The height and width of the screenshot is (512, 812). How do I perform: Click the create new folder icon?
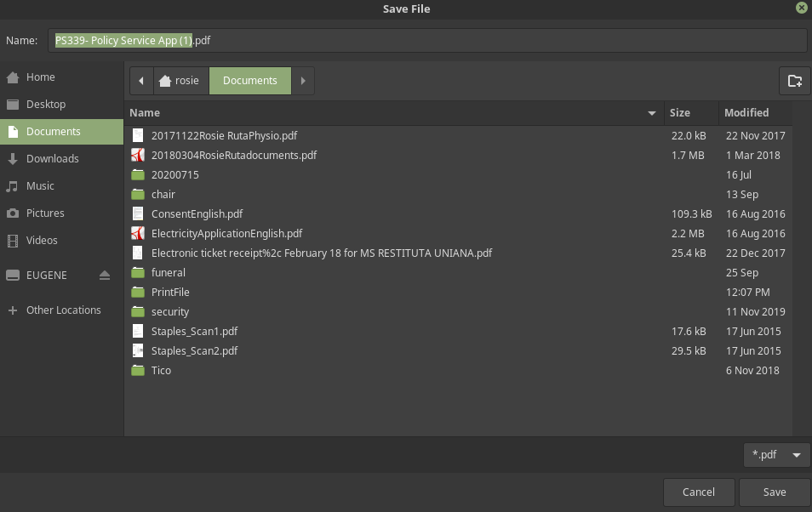click(x=794, y=81)
